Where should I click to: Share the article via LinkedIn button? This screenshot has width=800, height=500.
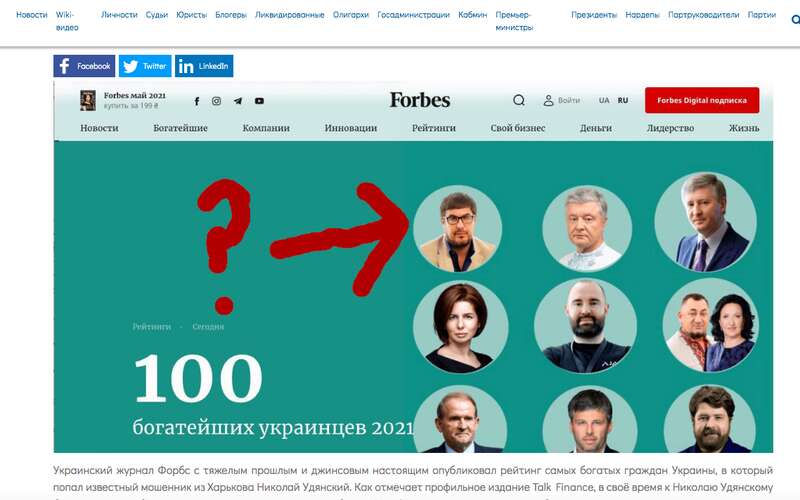204,66
